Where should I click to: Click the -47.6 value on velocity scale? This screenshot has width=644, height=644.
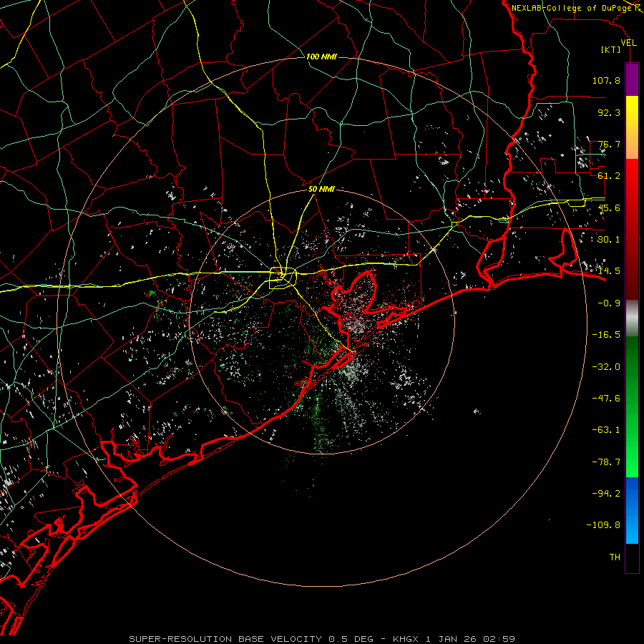(x=606, y=399)
